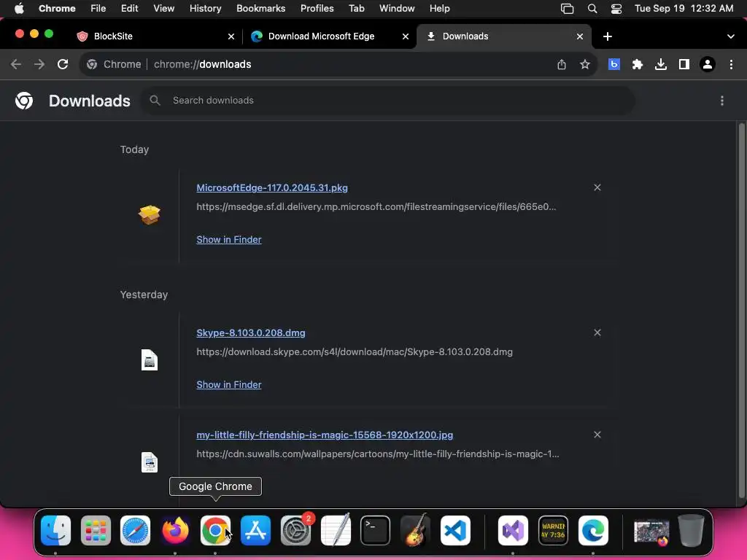Screen dimensions: 747x560
Task: Open the my-little-filly jpg download link
Action: (x=325, y=435)
